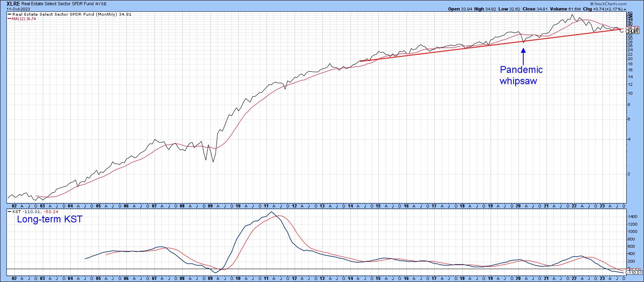Click year label 12 between price and KST panels

click(294, 205)
